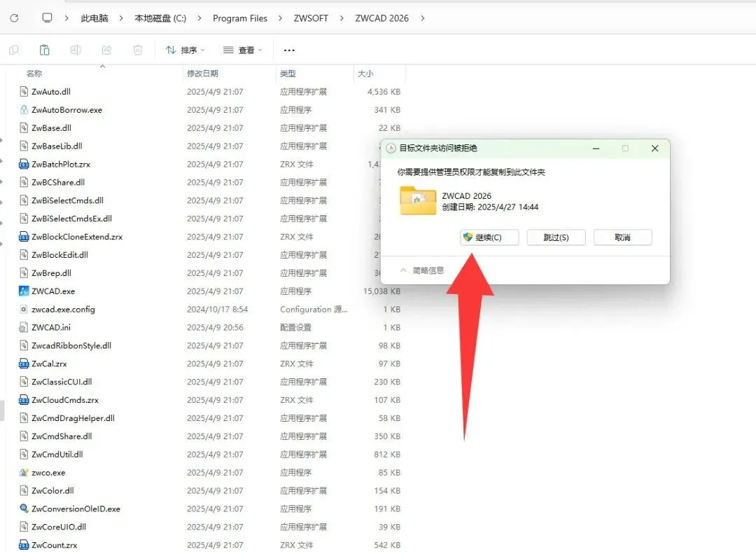
Task: Expand the chevron after ZWCAD 2026 breadcrumb
Action: (x=423, y=18)
